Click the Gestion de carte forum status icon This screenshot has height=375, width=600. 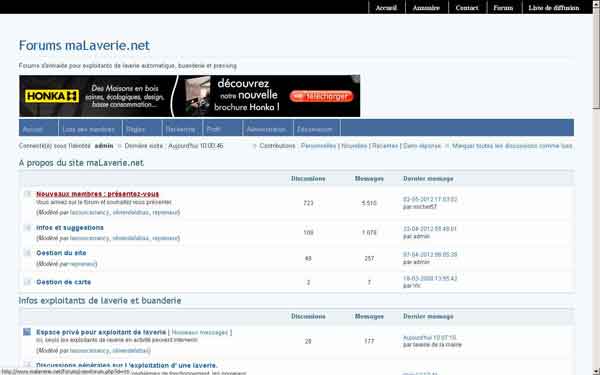tap(27, 282)
